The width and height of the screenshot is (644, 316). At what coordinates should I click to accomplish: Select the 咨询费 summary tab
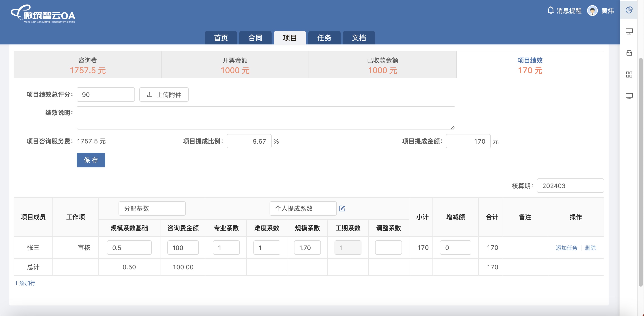(87, 65)
